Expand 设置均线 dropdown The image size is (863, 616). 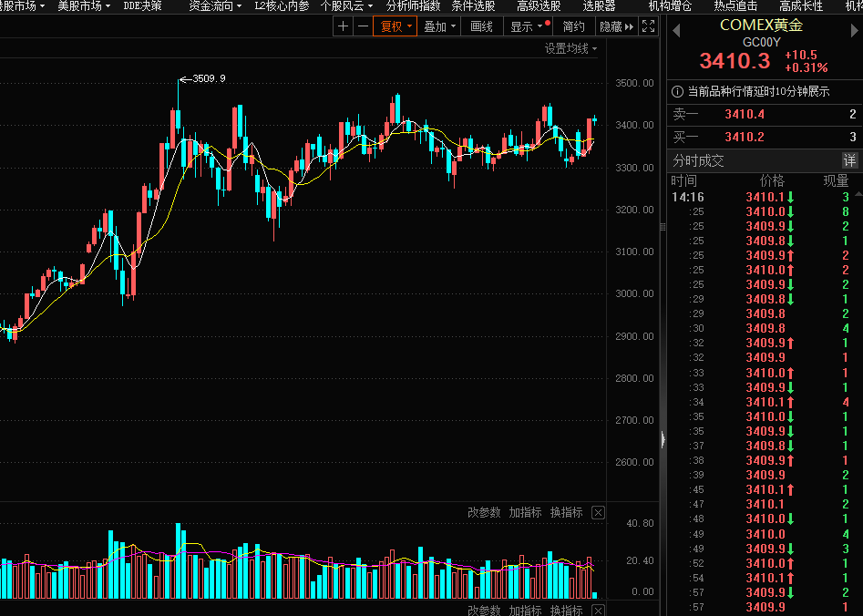pyautogui.click(x=570, y=48)
